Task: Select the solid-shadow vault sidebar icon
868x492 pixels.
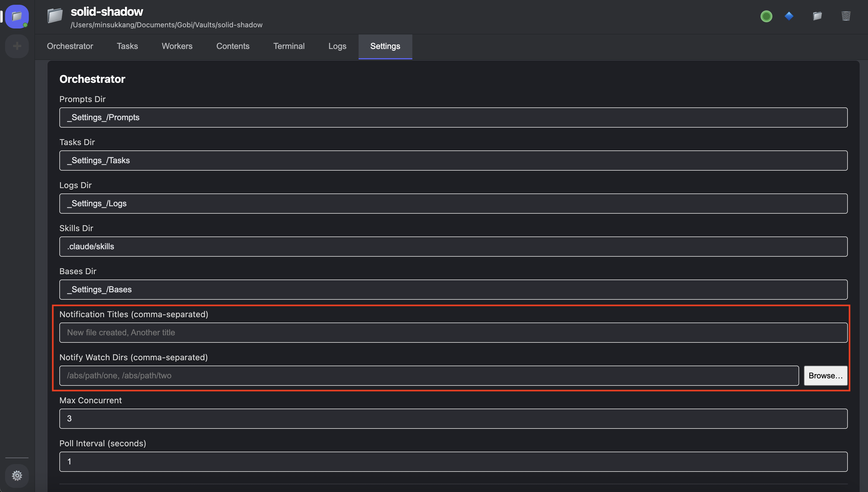Action: click(17, 16)
